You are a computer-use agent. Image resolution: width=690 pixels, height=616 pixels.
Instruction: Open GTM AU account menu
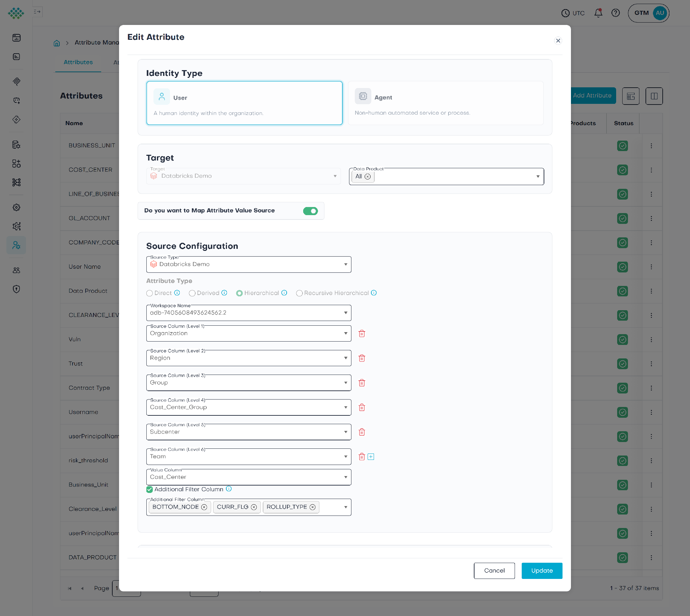649,13
